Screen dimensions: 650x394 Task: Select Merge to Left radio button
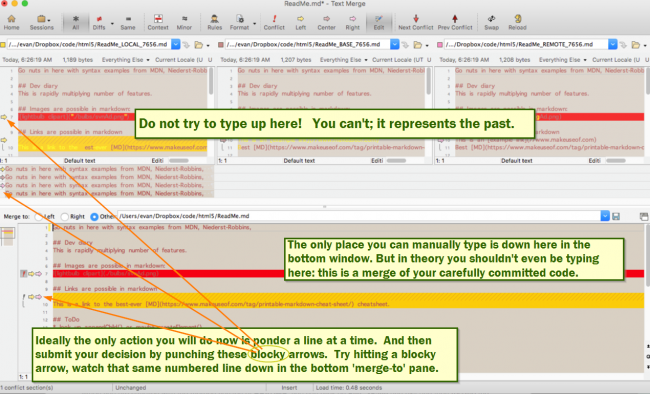[x=38, y=216]
